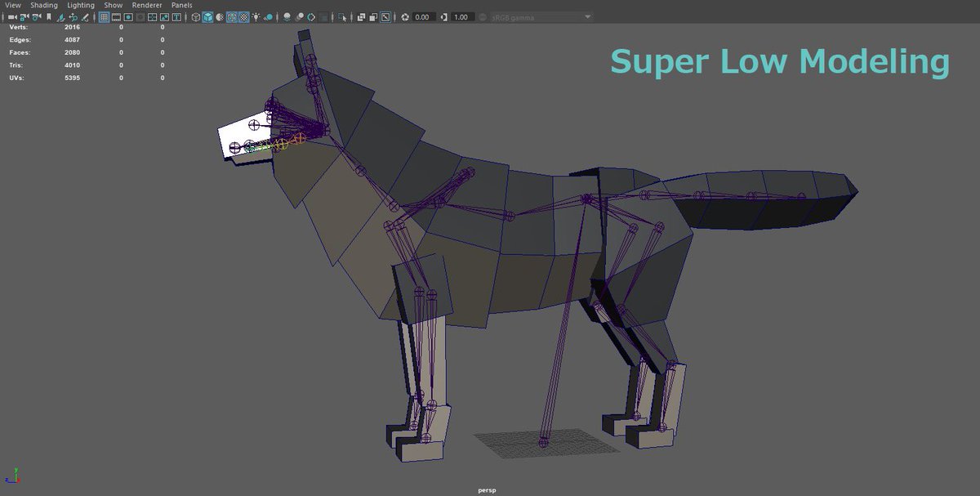The width and height of the screenshot is (980, 496).
Task: Select Smooth Shade All cube icon
Action: [x=207, y=17]
